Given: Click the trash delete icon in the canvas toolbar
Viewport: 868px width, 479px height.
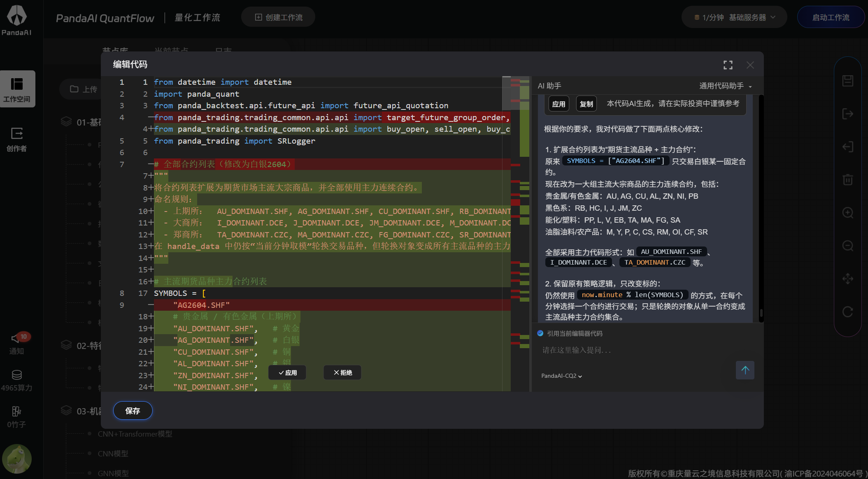Looking at the screenshot, I should click(x=848, y=179).
